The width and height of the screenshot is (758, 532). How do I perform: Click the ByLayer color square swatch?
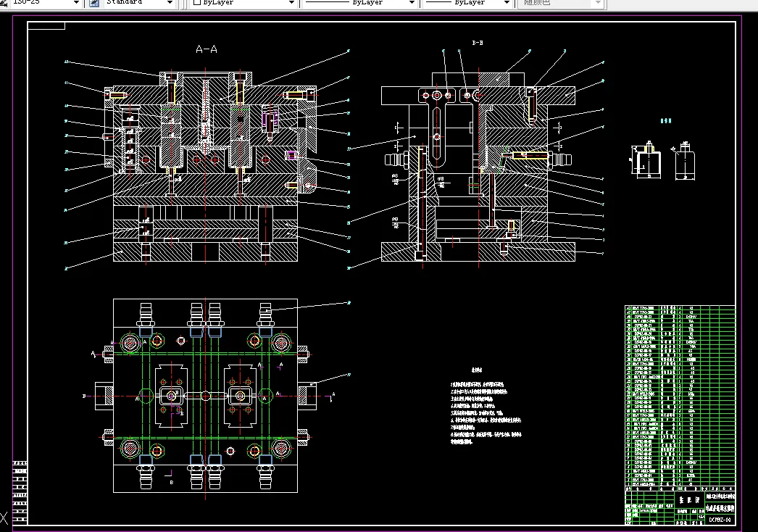[197, 2]
